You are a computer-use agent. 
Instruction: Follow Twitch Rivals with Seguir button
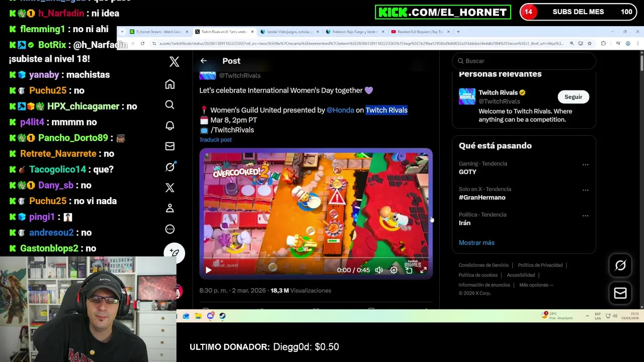tap(573, 97)
